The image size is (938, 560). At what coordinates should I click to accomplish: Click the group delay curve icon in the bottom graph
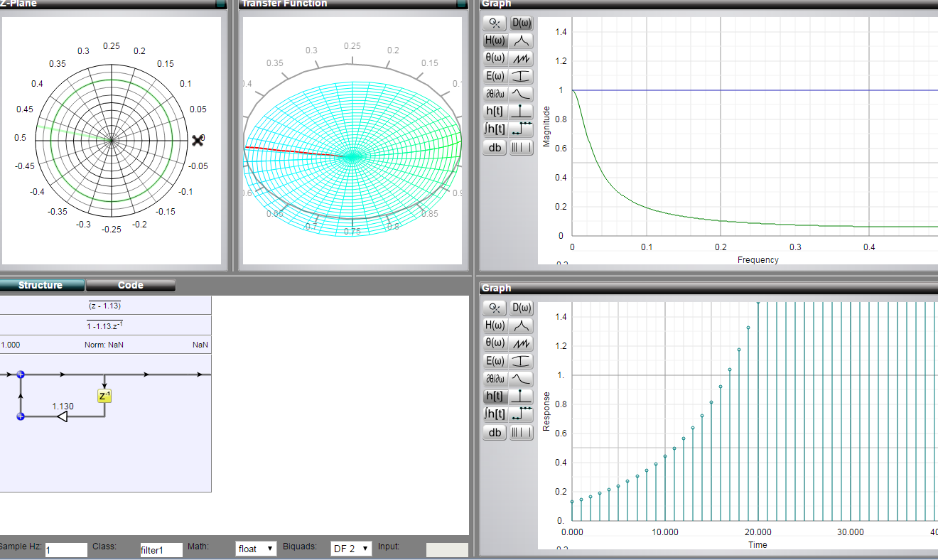(x=522, y=378)
